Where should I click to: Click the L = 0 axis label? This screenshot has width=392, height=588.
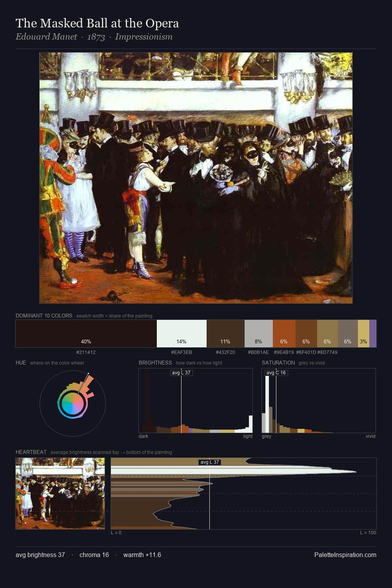116,533
